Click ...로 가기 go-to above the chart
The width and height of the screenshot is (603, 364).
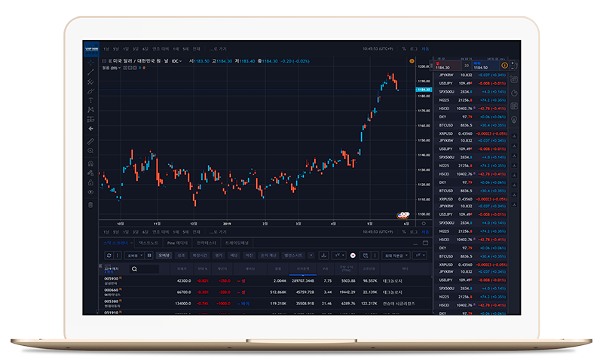click(218, 49)
